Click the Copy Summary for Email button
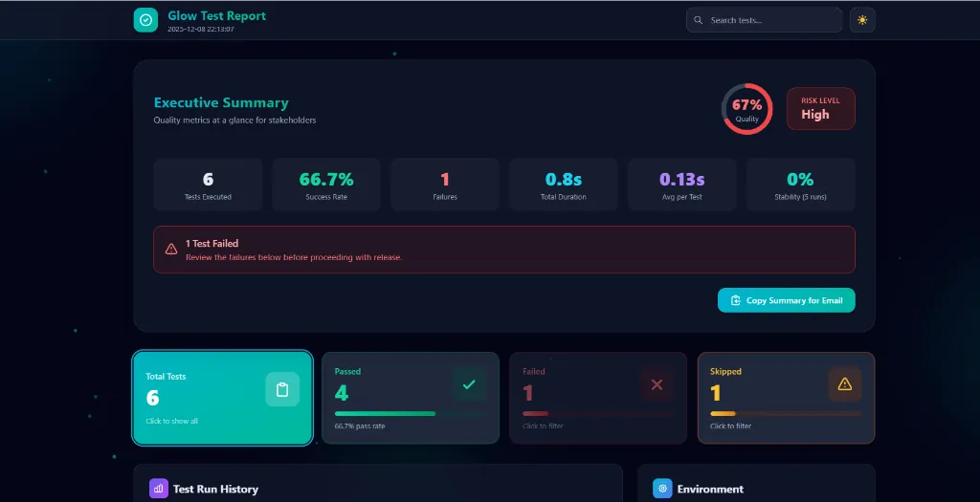980x502 pixels. tap(787, 300)
